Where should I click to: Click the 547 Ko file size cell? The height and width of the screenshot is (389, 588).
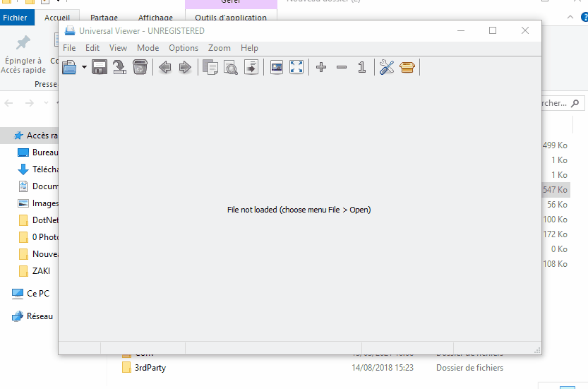point(556,190)
